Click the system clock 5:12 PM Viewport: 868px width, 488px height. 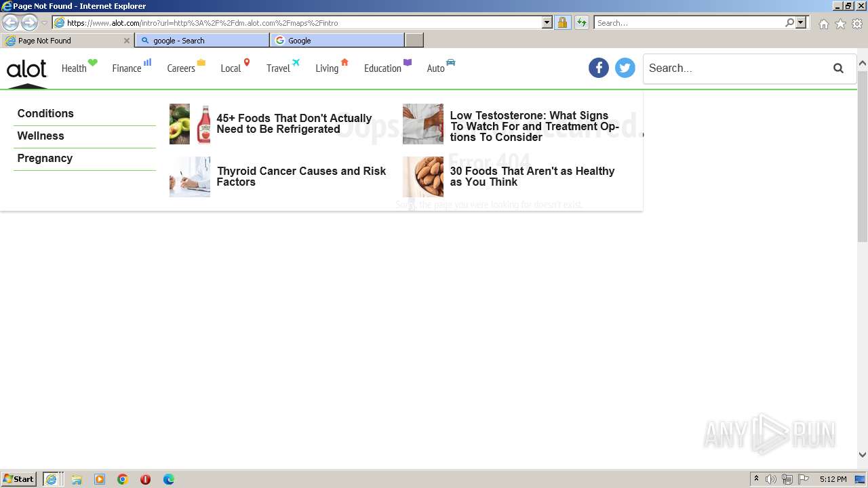point(833,479)
